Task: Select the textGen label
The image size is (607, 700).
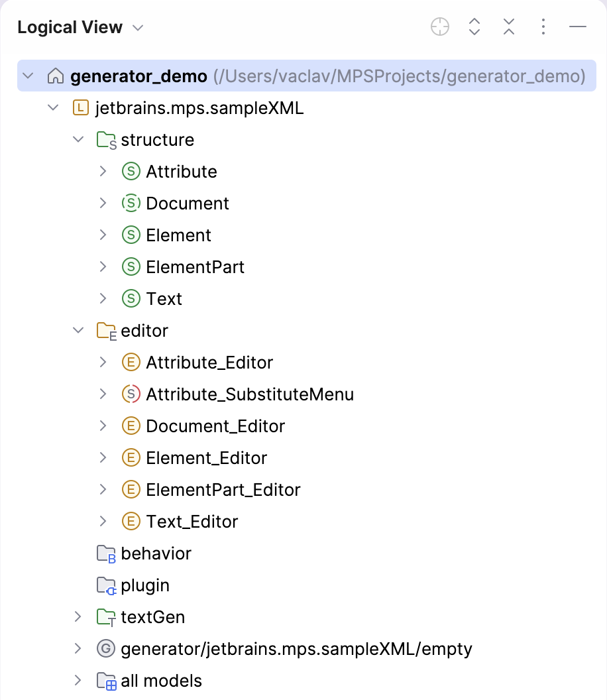Action: pyautogui.click(x=152, y=617)
